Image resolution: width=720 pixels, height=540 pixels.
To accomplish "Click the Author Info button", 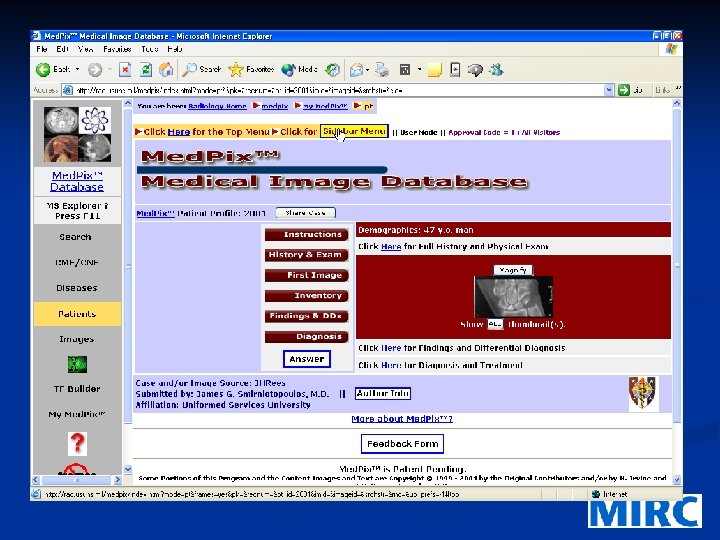I will [x=382, y=394].
